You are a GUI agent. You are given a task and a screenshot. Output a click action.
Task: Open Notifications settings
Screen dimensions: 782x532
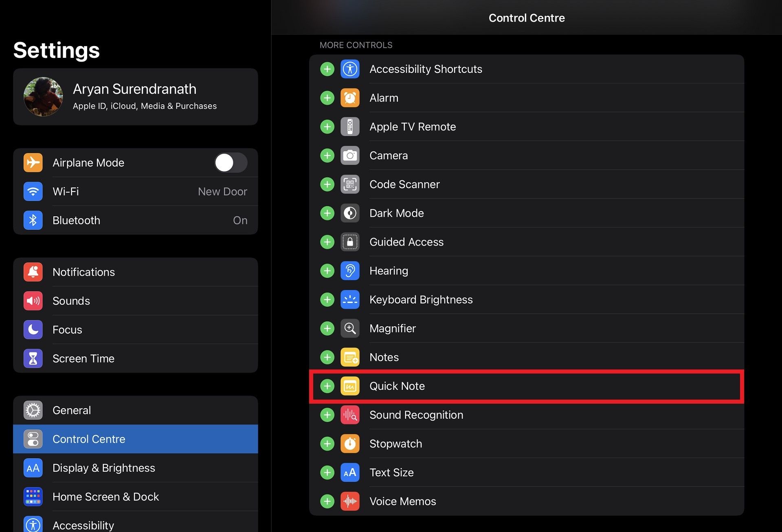click(135, 272)
